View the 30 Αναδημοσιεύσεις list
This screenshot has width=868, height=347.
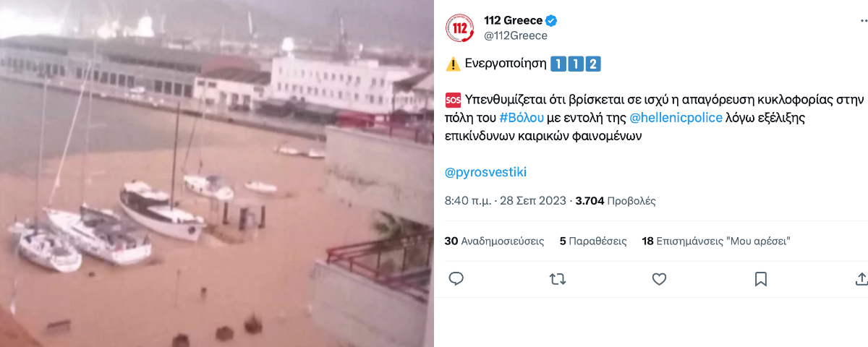(494, 241)
